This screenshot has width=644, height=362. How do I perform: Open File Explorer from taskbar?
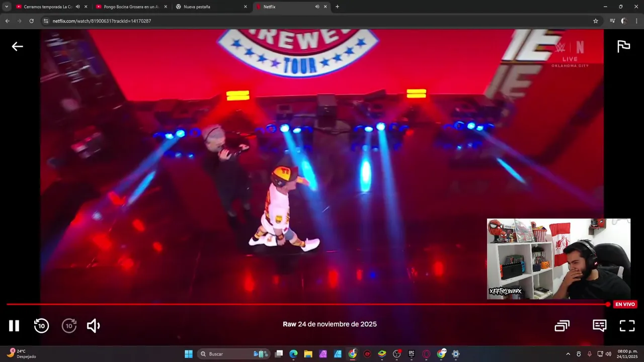pos(308,354)
